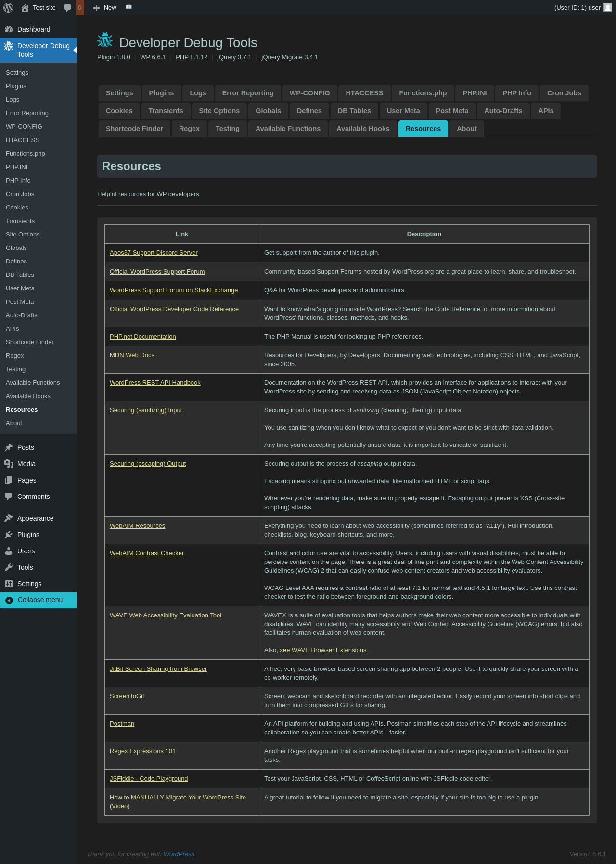Click the jQuery Migrate 3.4.1 version text
Screen dimensions: 616x864
point(290,57)
